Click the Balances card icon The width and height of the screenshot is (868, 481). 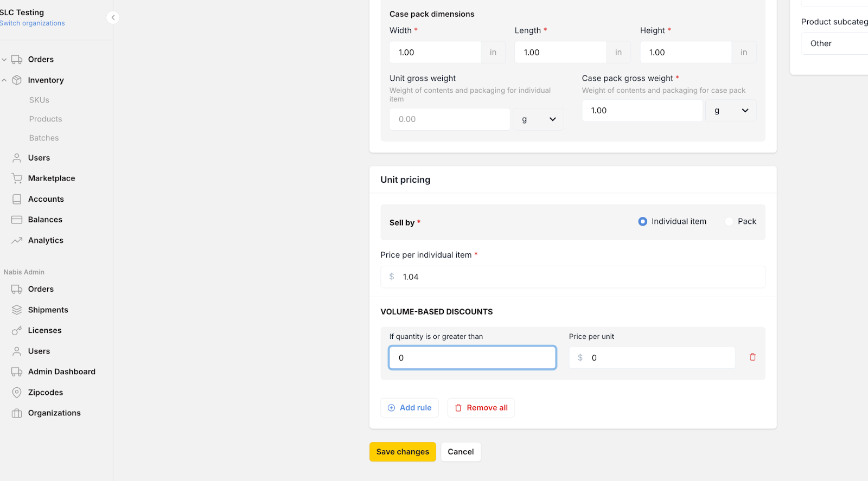(17, 220)
